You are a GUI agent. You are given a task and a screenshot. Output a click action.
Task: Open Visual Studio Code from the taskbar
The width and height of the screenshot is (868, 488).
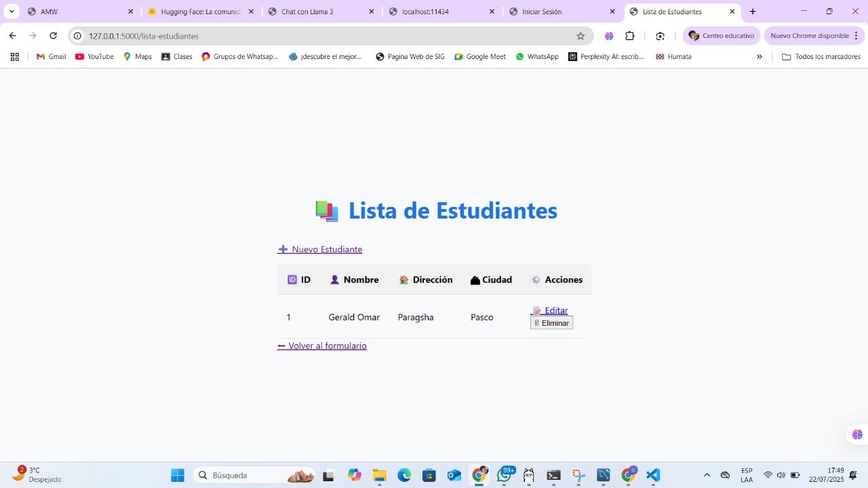point(653,475)
